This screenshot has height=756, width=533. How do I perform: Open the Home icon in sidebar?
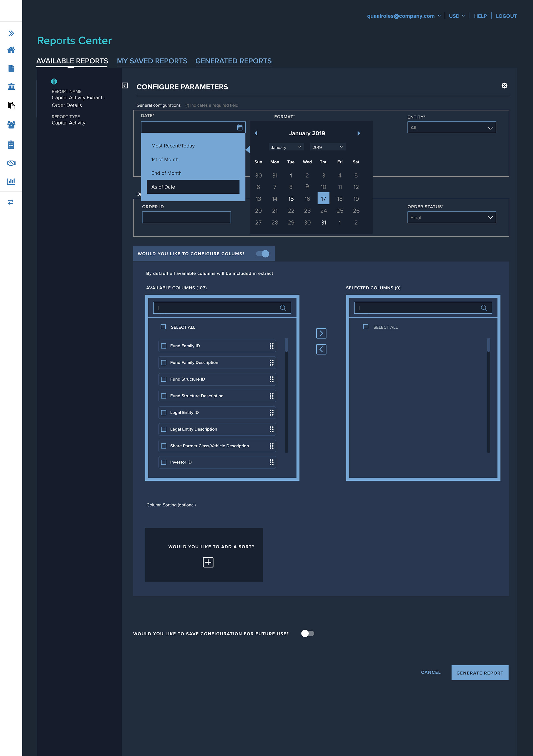click(x=11, y=50)
